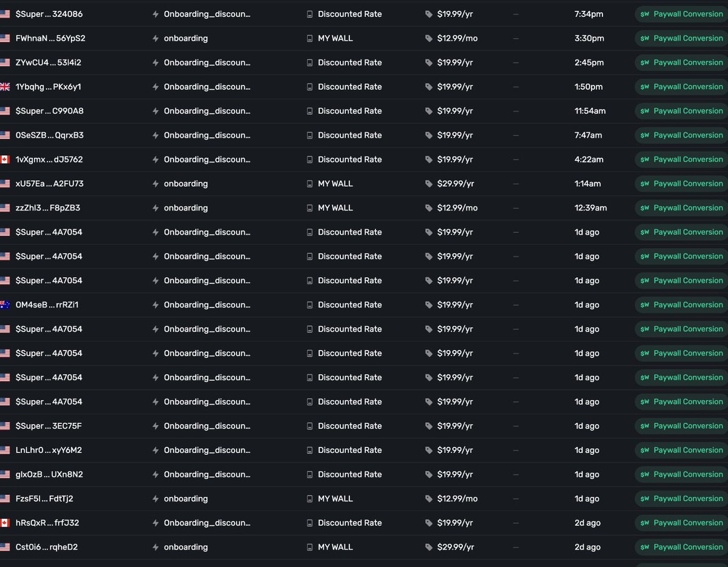The image size is (728, 567).
Task: Click 'Discounted Rate' in the 0SeSZB…QqrxB3 row
Action: (350, 135)
